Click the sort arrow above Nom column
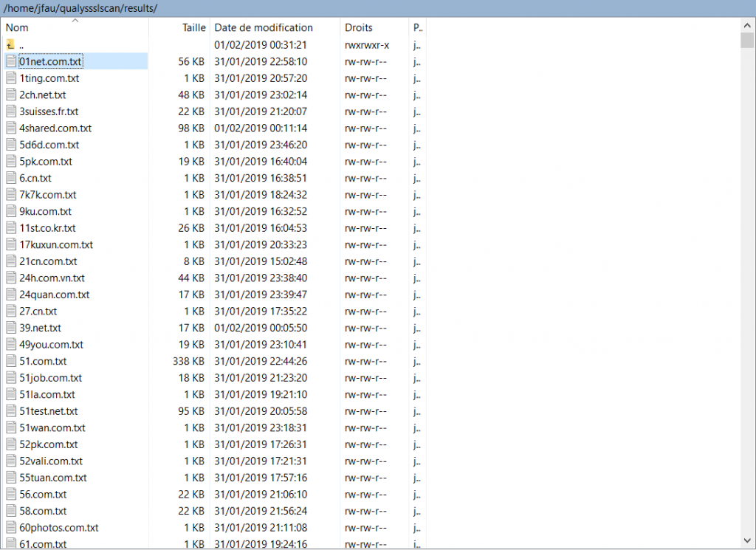This screenshot has width=756, height=550. coord(75,21)
